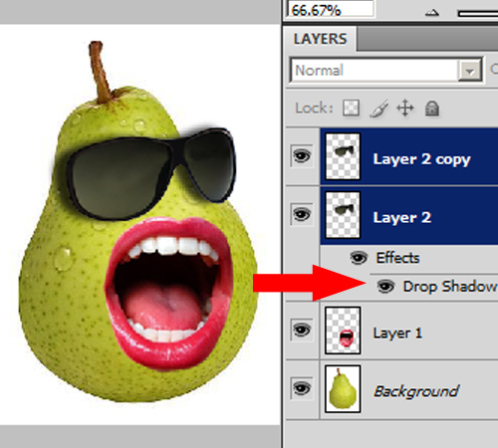The width and height of the screenshot is (498, 448).
Task: Click the Layer 2 name text
Action: pyautogui.click(x=402, y=218)
